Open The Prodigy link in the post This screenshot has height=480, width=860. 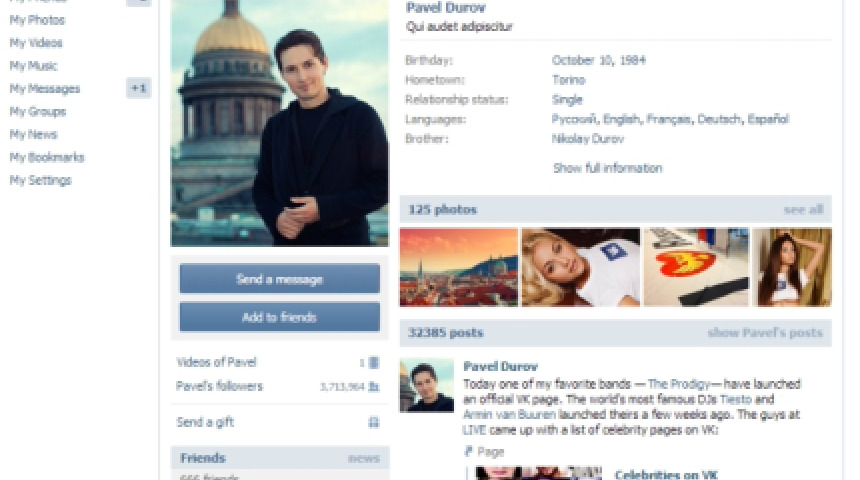[679, 384]
